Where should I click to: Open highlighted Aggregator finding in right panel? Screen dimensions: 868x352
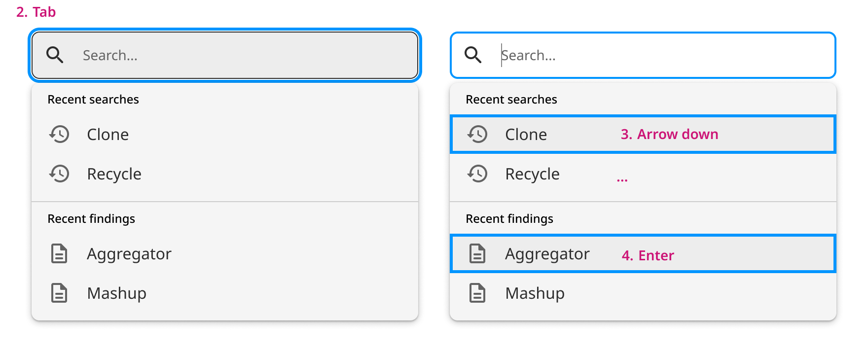coord(643,253)
